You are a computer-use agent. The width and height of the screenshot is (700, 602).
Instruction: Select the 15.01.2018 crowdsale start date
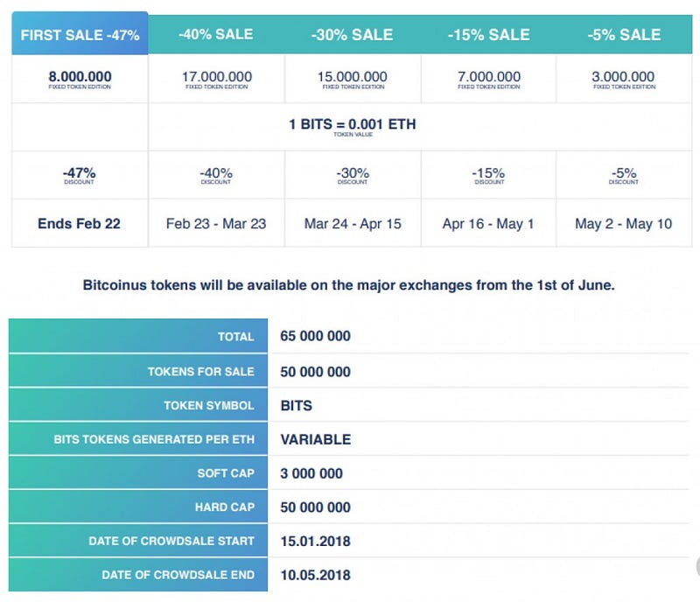315,542
